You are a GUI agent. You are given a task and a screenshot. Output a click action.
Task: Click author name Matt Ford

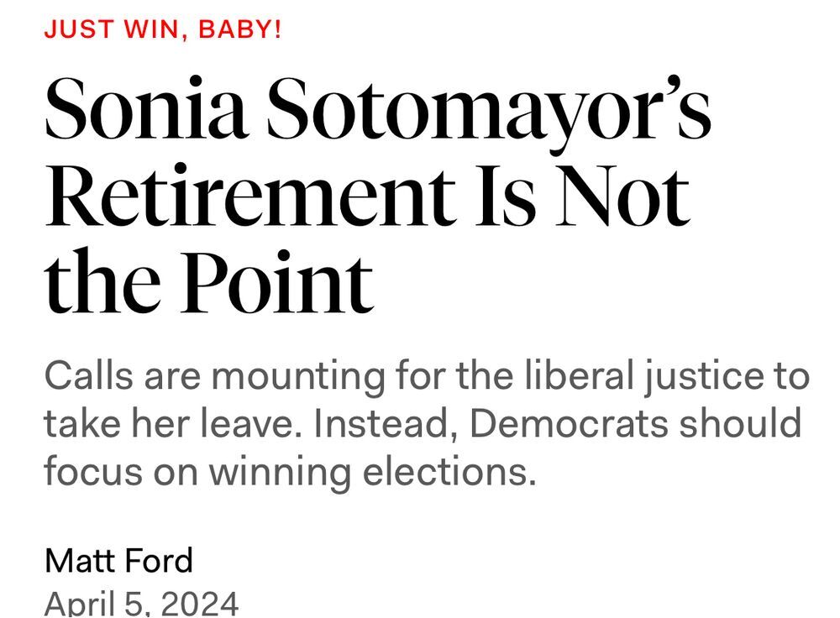click(119, 561)
